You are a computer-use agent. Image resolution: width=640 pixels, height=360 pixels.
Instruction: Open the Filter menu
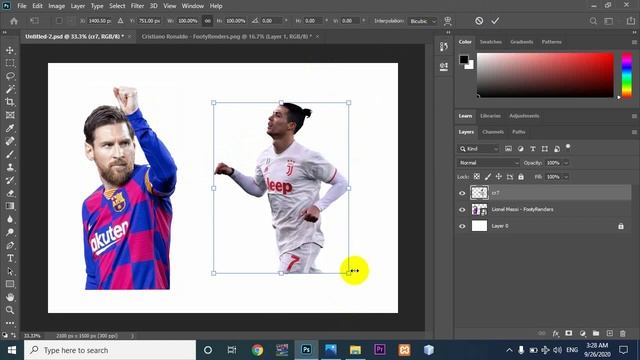(x=137, y=6)
